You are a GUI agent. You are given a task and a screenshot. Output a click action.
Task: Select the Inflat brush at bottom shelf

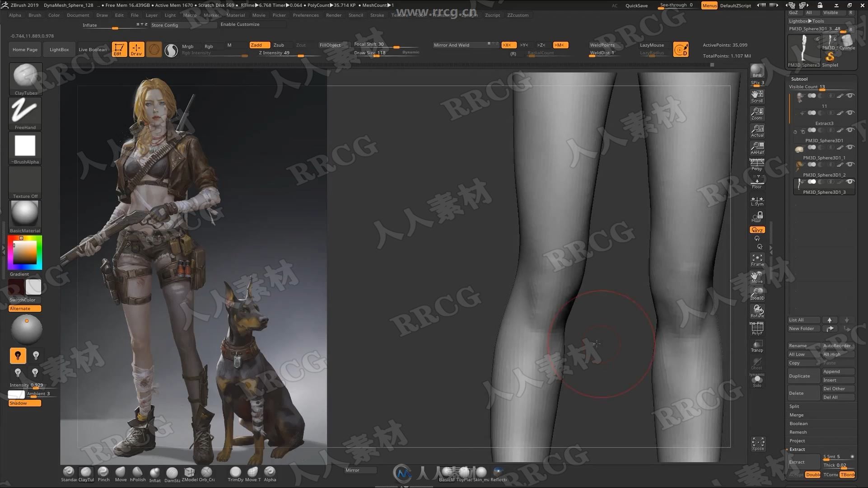tap(155, 474)
